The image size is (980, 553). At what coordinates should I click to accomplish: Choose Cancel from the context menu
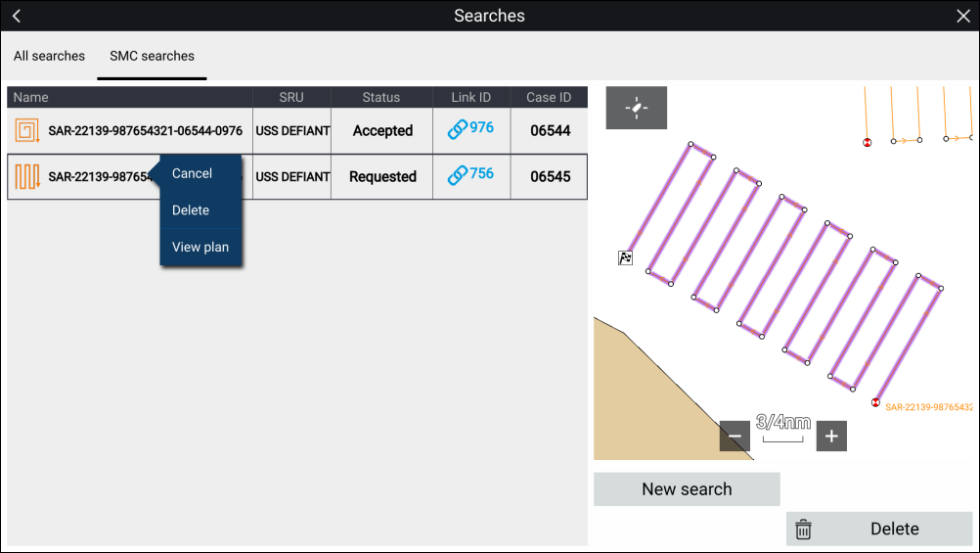[192, 173]
